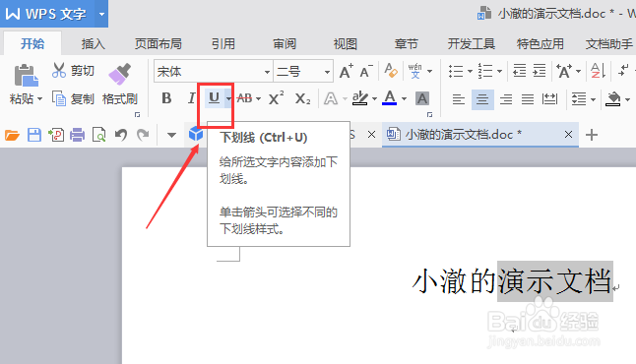Click the selected 演示文档 text
Screen dimensions: 636x364
point(555,281)
